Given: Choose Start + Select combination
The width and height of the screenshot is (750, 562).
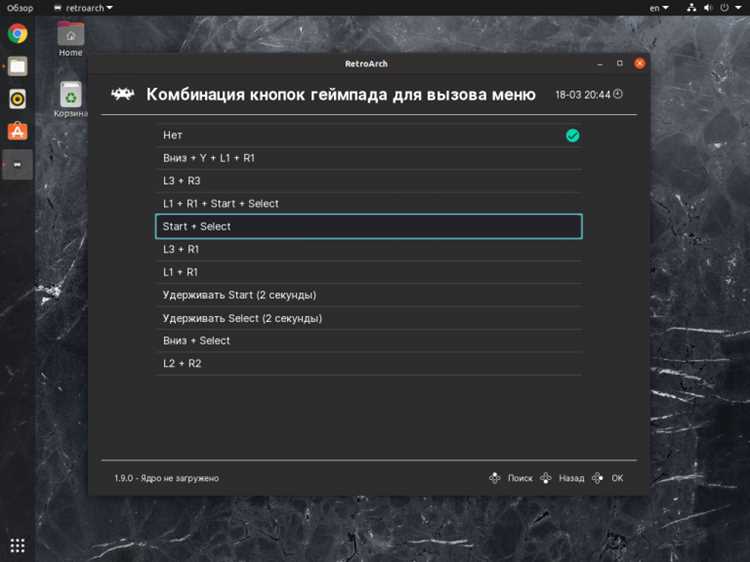Looking at the screenshot, I should tap(369, 226).
